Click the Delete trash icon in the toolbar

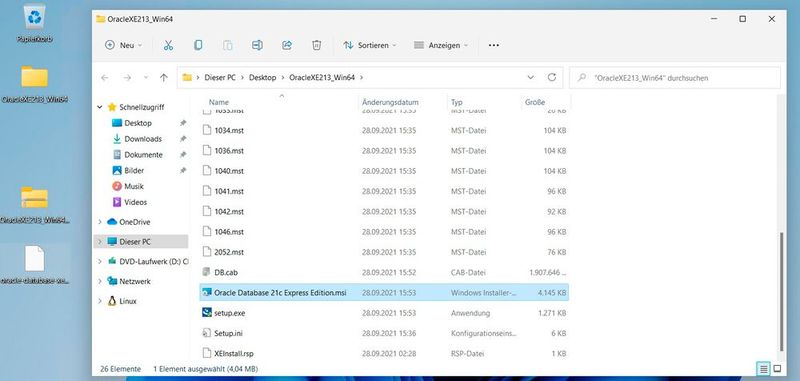point(316,45)
